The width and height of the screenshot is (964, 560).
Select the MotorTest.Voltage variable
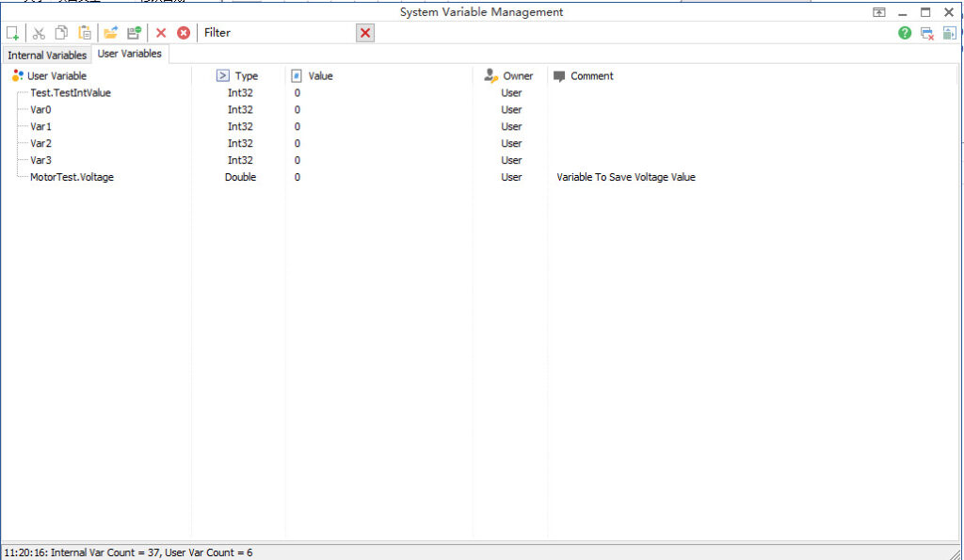coord(76,177)
